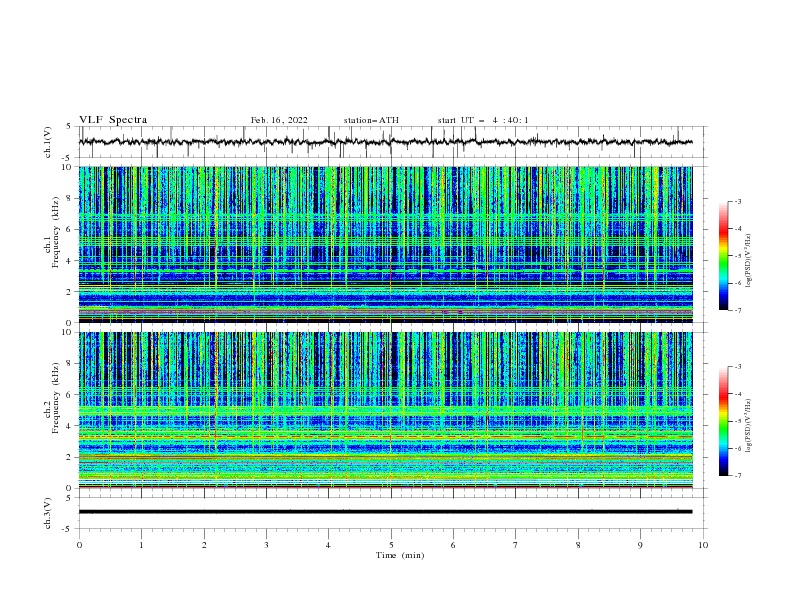
Task: Click time axis tick label '8'
Action: tap(578, 545)
